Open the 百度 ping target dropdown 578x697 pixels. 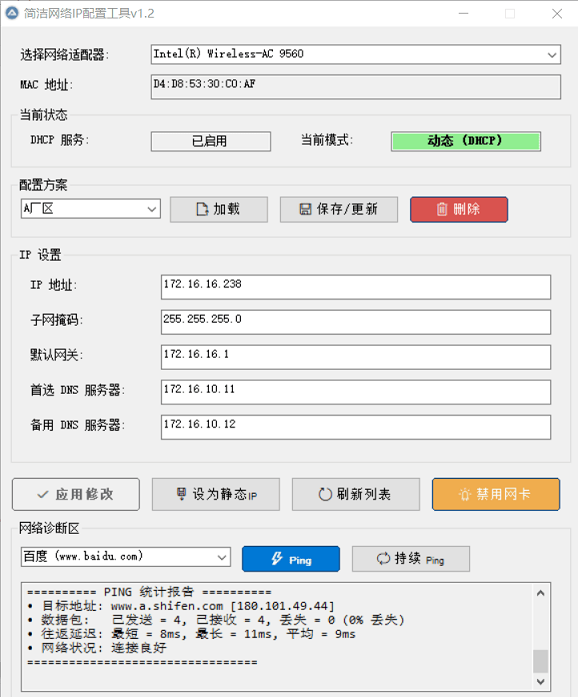point(222,557)
